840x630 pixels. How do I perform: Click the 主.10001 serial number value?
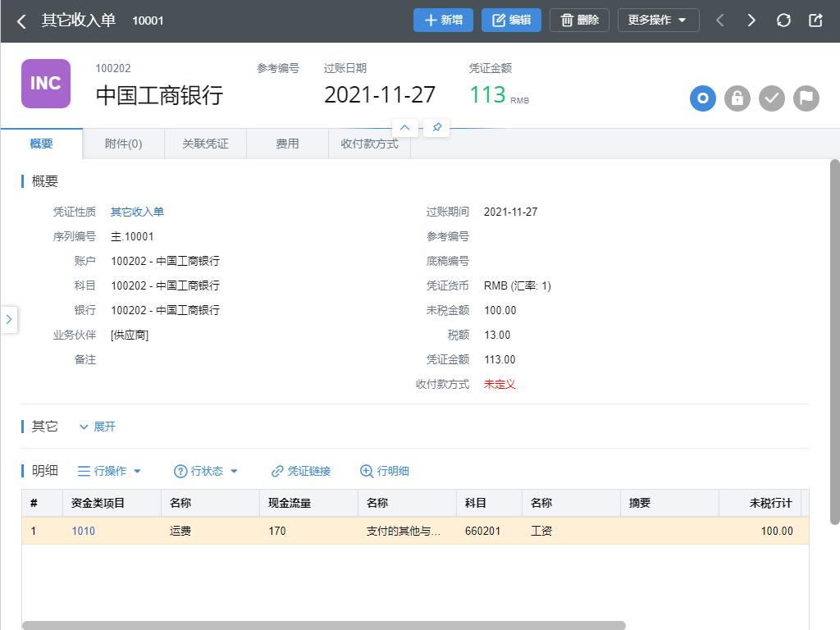coord(132,237)
